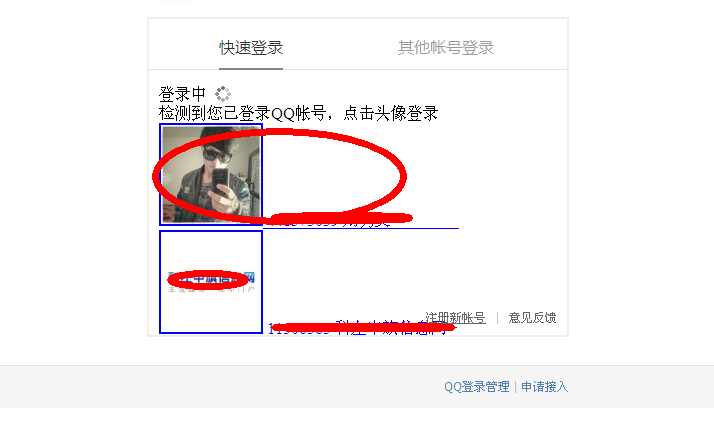
Task: Switch to the 快速登录 tab
Action: [x=251, y=47]
